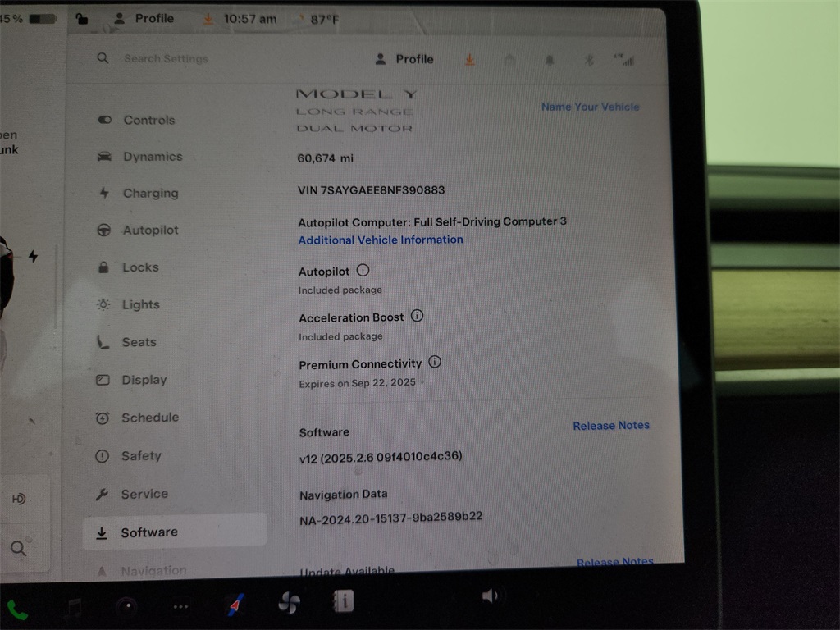Open the phone app in bottom bar

tap(17, 610)
